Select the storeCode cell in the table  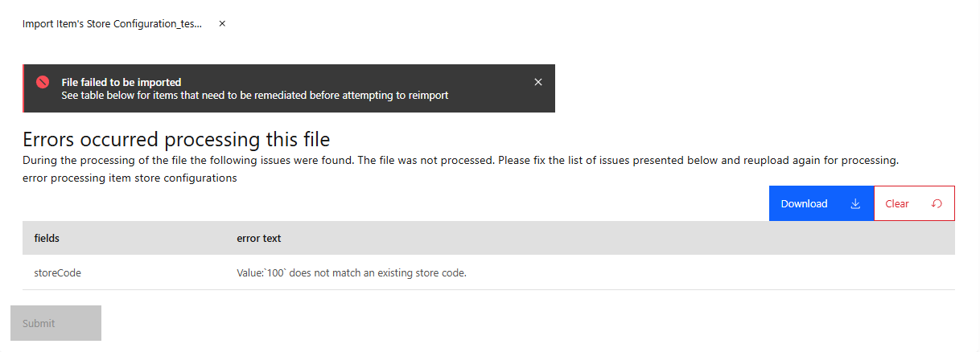click(x=57, y=272)
